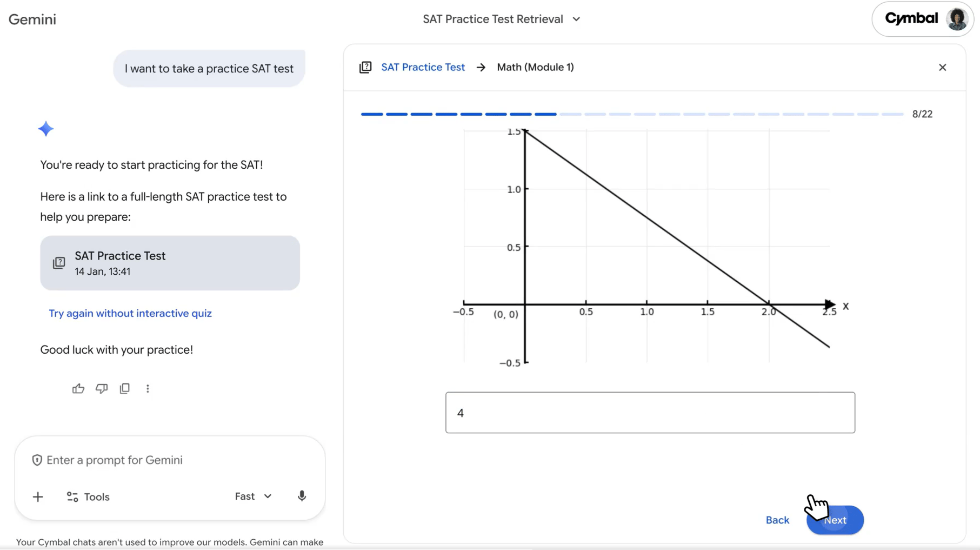Expand the Fast model dropdown
Viewport: 980px width, 550px height.
(253, 496)
